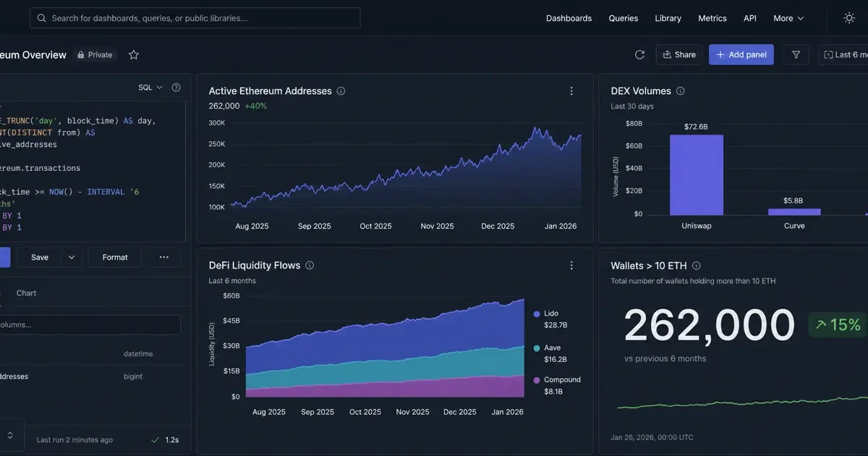The height and width of the screenshot is (456, 868).
Task: Click the 15% increase badge
Action: point(838,325)
